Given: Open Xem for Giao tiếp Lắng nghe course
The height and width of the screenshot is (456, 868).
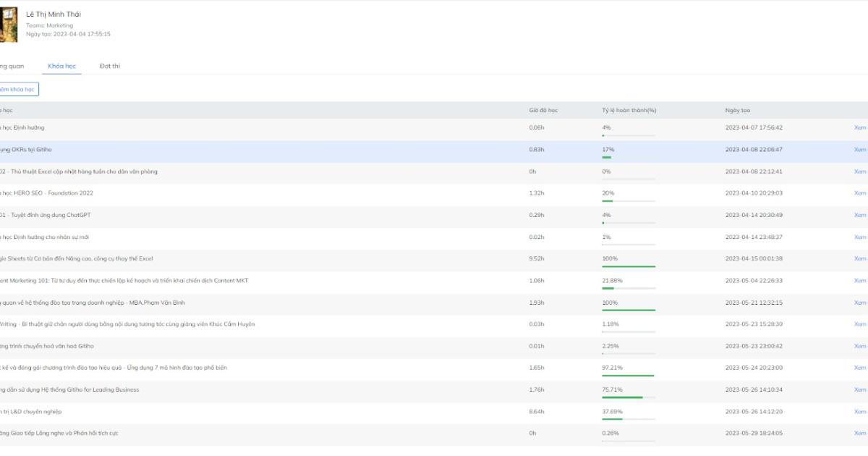Looking at the screenshot, I should click(x=859, y=434).
